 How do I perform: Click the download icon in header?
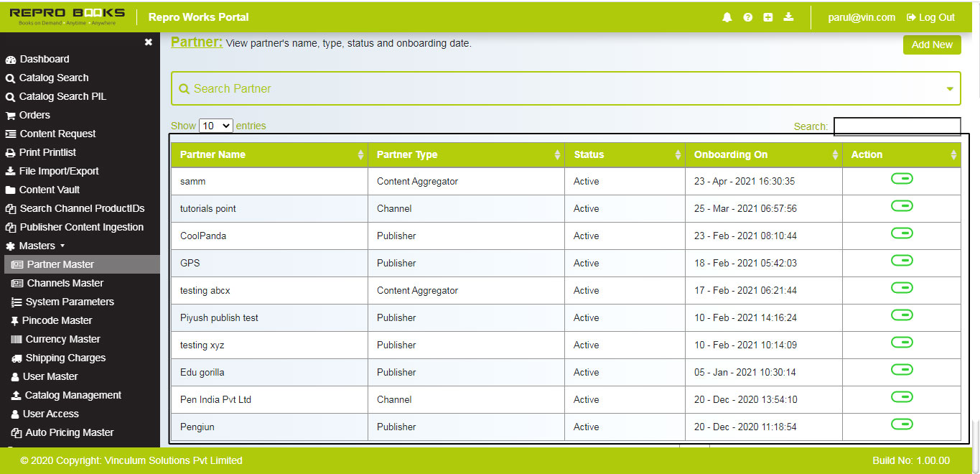pyautogui.click(x=788, y=17)
